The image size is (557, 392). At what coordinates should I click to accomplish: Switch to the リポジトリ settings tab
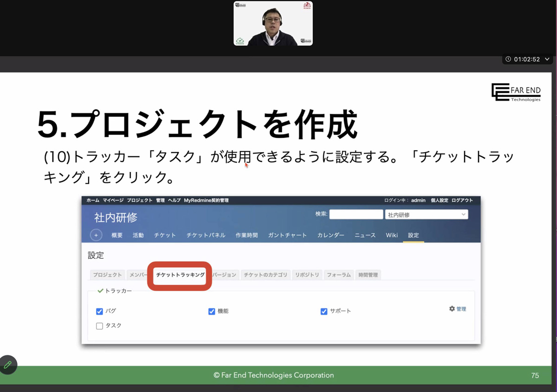tap(307, 275)
